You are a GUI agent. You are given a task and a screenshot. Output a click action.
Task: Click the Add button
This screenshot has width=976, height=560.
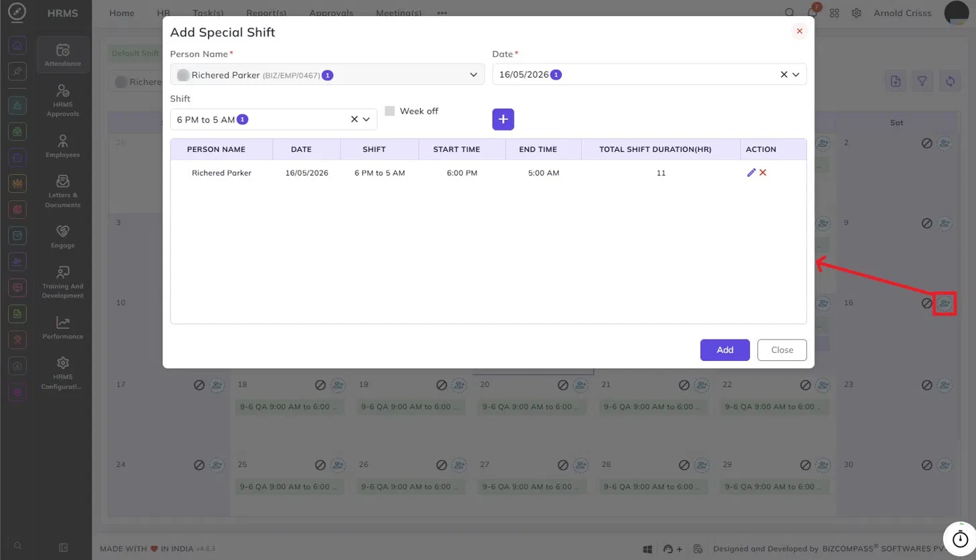[x=725, y=350]
